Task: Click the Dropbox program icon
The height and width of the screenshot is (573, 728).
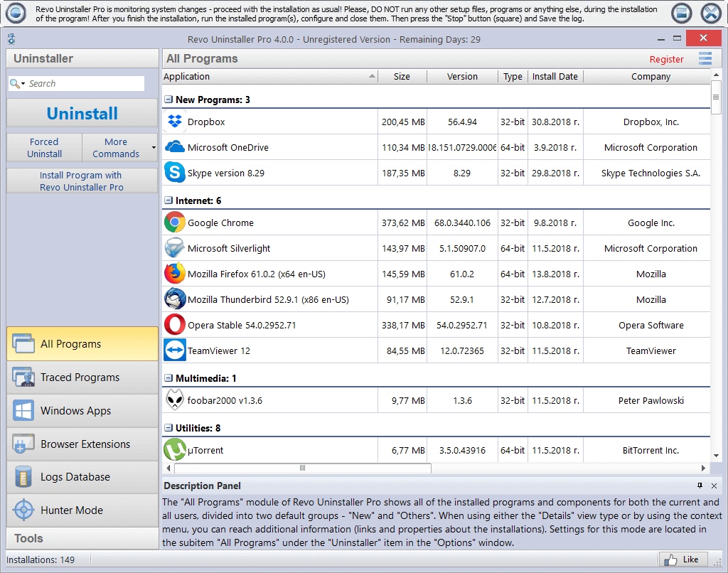Action: pos(175,122)
